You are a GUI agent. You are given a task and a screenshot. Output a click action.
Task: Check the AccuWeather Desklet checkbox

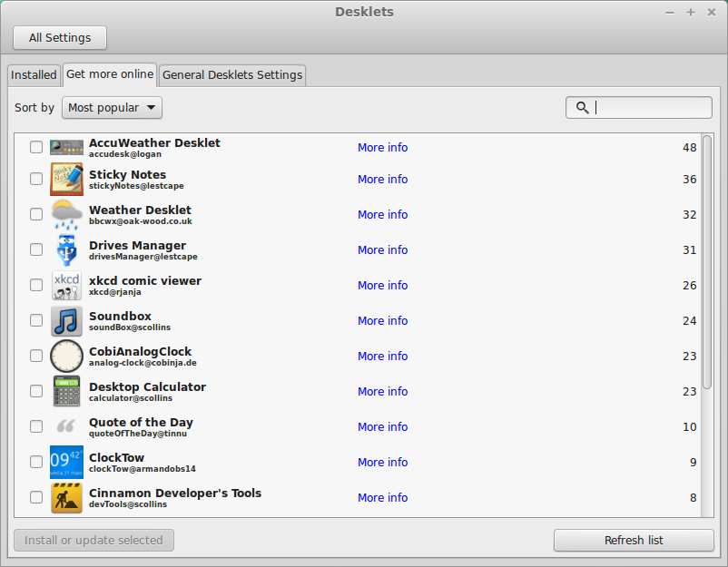tap(36, 147)
